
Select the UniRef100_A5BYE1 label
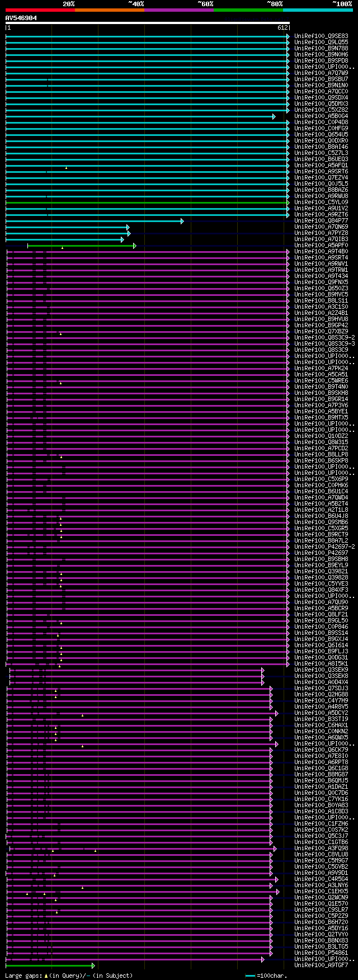(x=321, y=411)
